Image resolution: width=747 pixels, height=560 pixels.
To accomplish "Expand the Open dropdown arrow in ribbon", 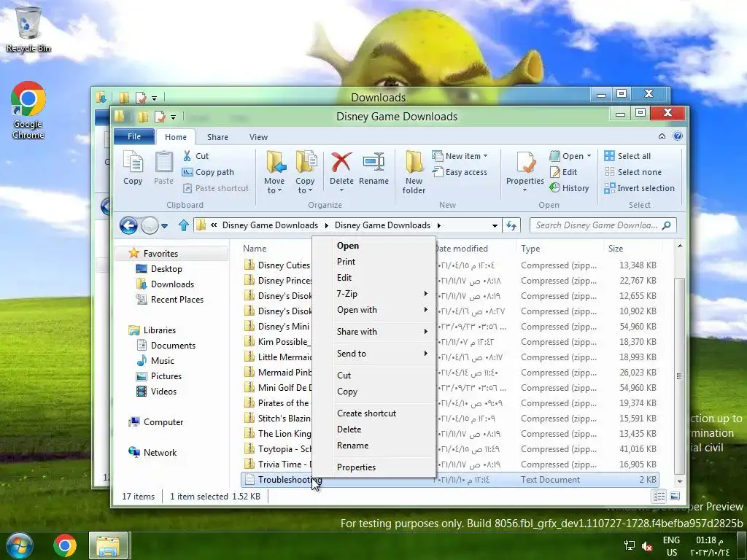I will (589, 156).
